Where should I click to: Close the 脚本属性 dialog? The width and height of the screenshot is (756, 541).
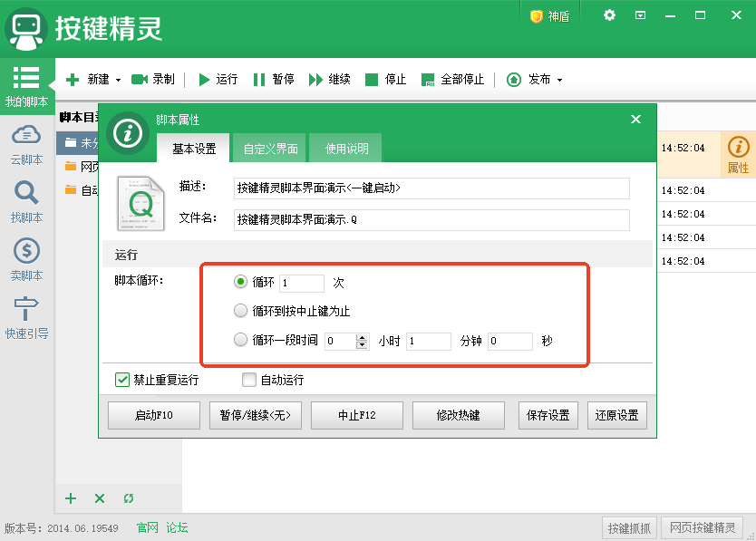(636, 119)
